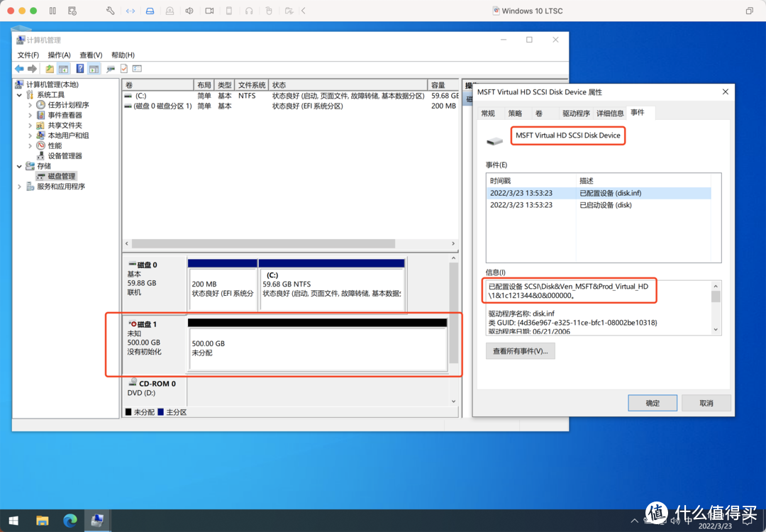The width and height of the screenshot is (766, 532).
Task: Click the 文件系统 column header
Action: pyautogui.click(x=252, y=85)
